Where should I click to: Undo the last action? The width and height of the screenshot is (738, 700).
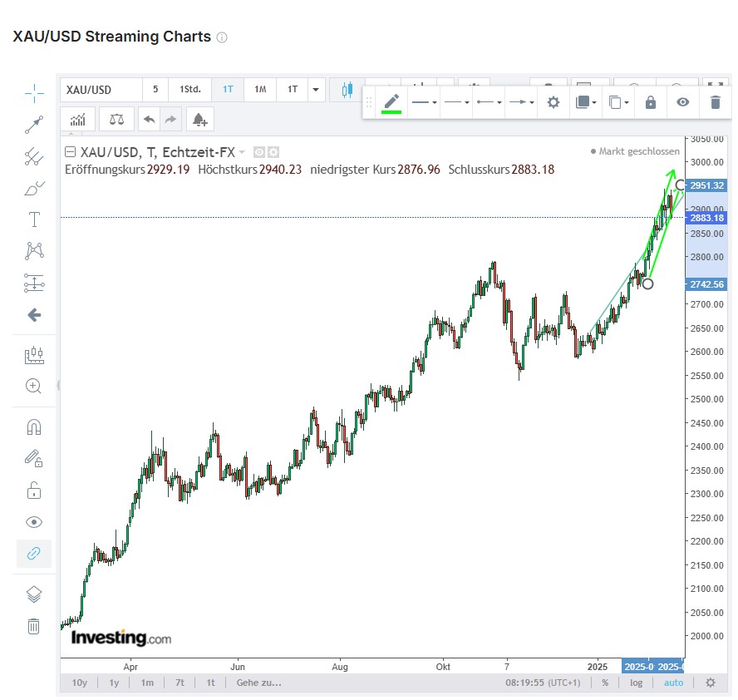coord(150,120)
